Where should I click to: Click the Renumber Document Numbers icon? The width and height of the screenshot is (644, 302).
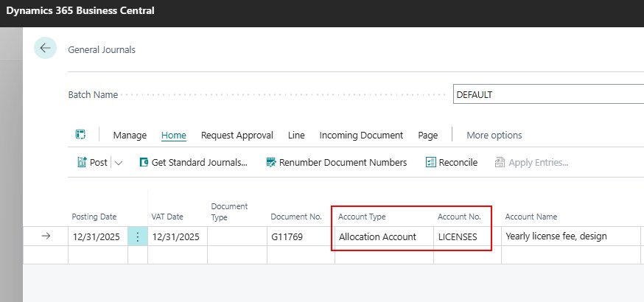tap(271, 162)
